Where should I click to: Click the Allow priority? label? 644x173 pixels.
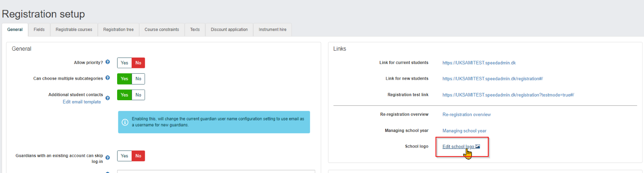pos(88,63)
